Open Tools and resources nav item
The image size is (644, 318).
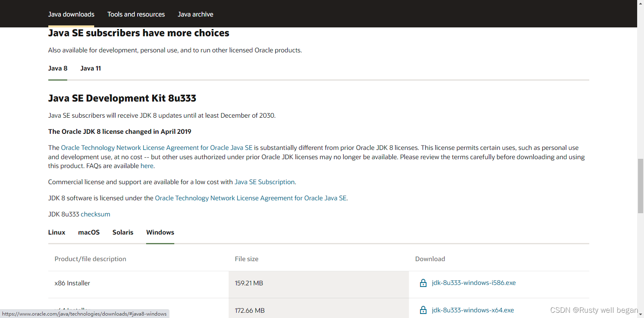point(136,14)
